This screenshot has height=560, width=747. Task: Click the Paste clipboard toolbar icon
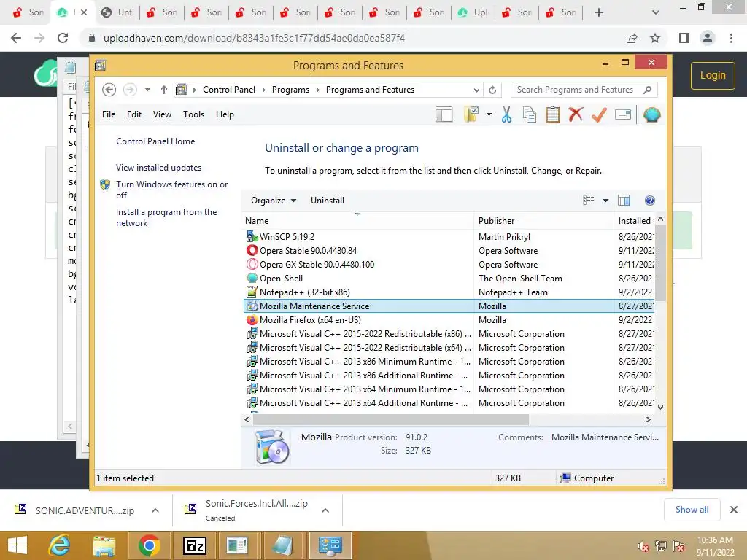click(553, 114)
